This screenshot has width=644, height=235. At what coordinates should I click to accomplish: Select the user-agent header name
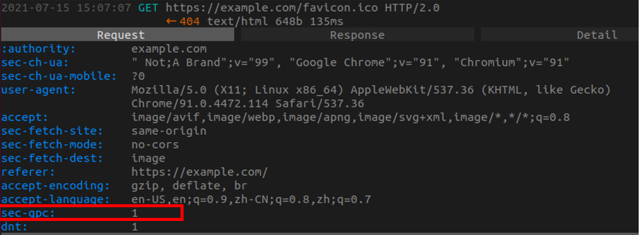point(38,90)
